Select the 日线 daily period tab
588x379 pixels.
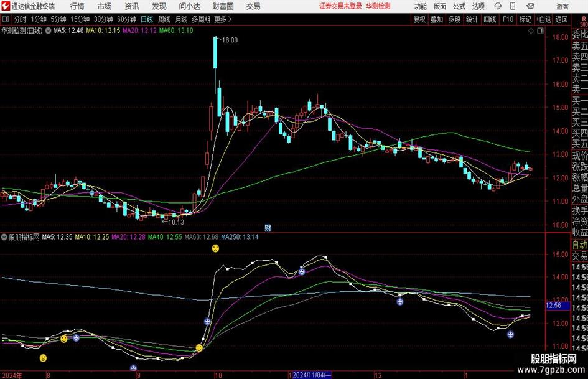pos(147,19)
